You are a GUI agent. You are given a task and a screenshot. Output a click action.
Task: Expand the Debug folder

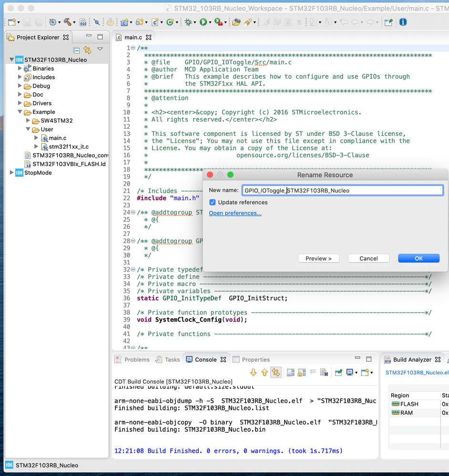(x=20, y=86)
